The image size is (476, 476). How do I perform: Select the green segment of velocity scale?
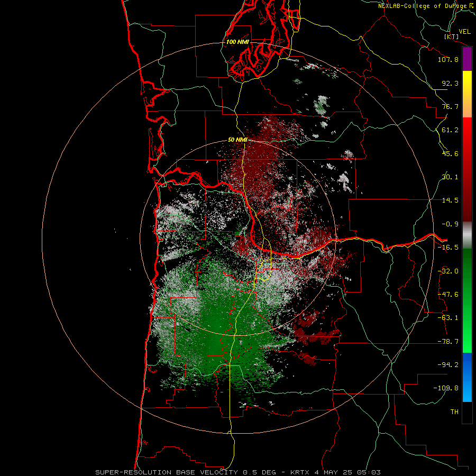pyautogui.click(x=467, y=300)
